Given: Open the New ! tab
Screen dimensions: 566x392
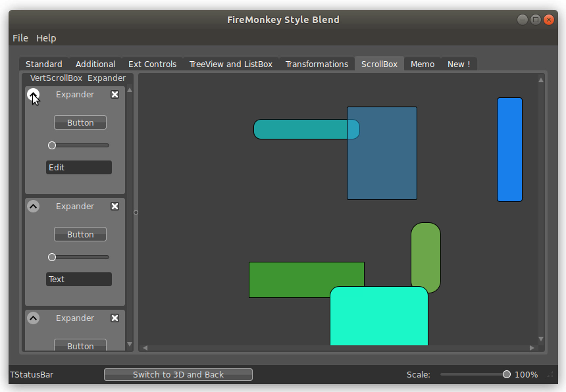Looking at the screenshot, I should click(459, 64).
